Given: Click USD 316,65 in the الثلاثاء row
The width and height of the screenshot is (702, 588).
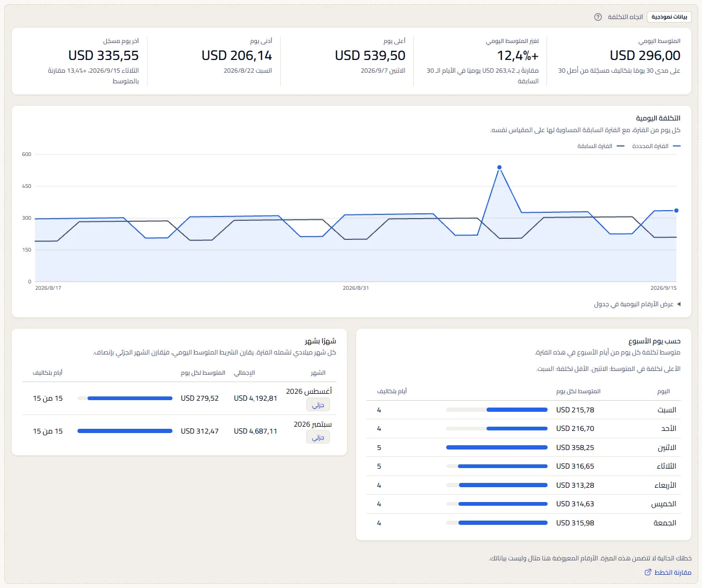Looking at the screenshot, I should coord(575,466).
